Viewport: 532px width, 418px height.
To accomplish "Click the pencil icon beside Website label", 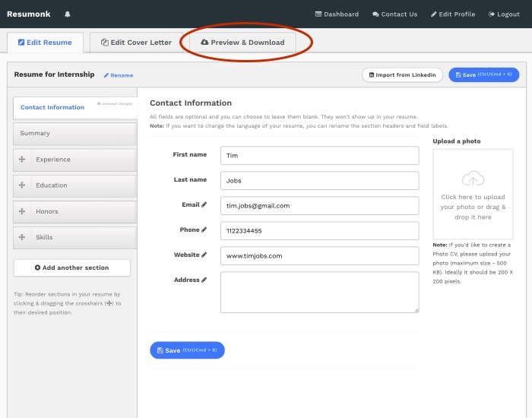I will 204,255.
